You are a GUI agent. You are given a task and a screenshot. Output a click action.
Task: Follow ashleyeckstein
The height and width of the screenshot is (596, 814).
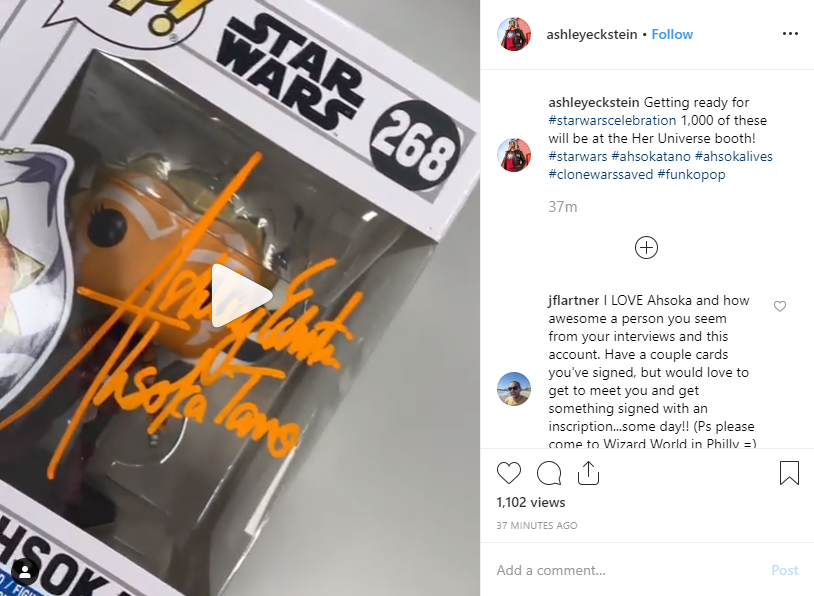[x=672, y=34]
